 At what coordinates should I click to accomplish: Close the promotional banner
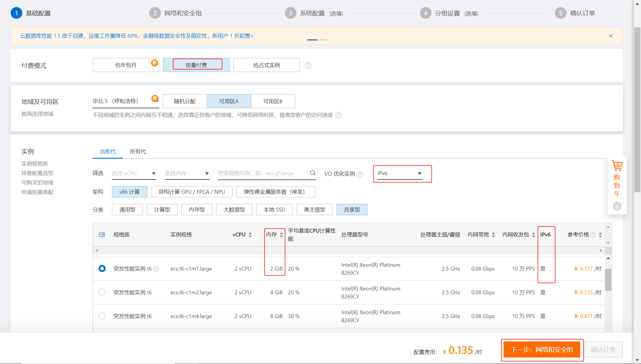pos(611,36)
